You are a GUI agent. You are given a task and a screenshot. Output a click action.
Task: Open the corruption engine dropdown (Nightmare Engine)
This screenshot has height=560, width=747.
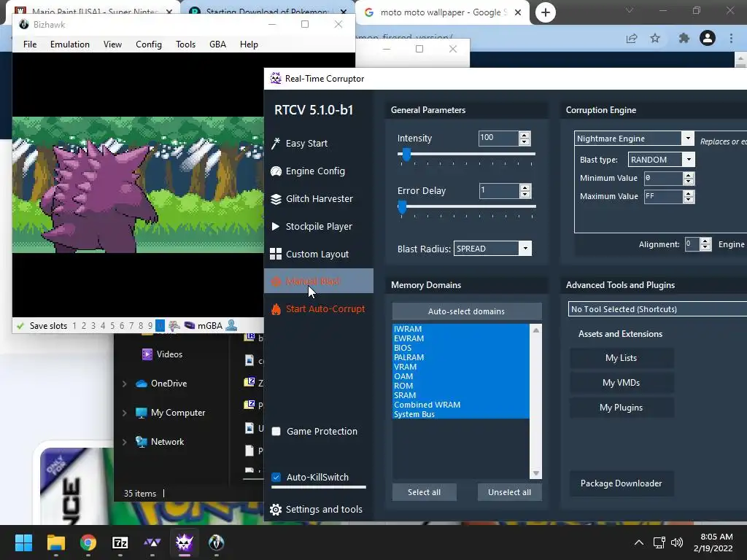pyautogui.click(x=688, y=139)
